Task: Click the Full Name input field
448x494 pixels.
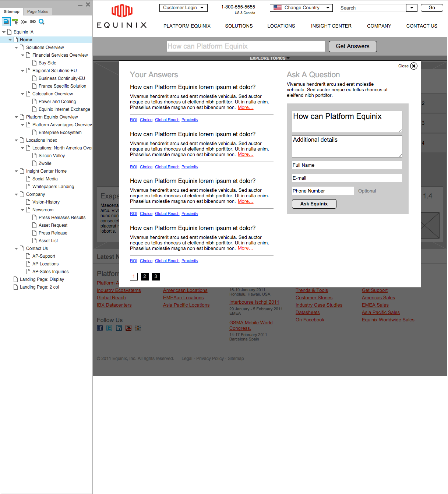Action: [x=347, y=165]
